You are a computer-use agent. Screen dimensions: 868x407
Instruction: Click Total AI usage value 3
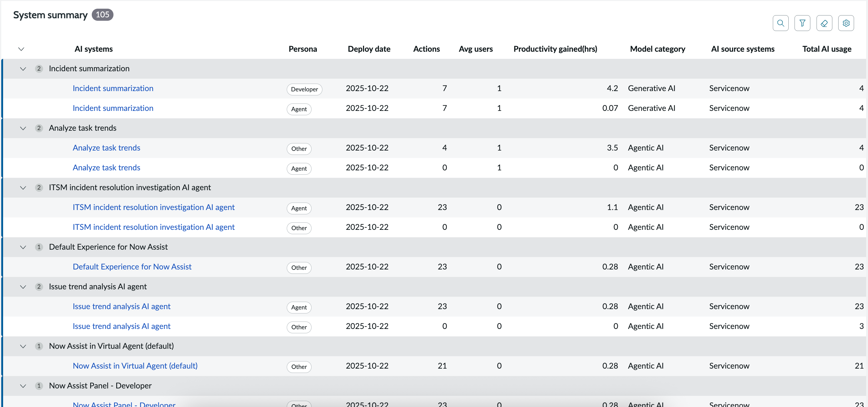tap(861, 326)
